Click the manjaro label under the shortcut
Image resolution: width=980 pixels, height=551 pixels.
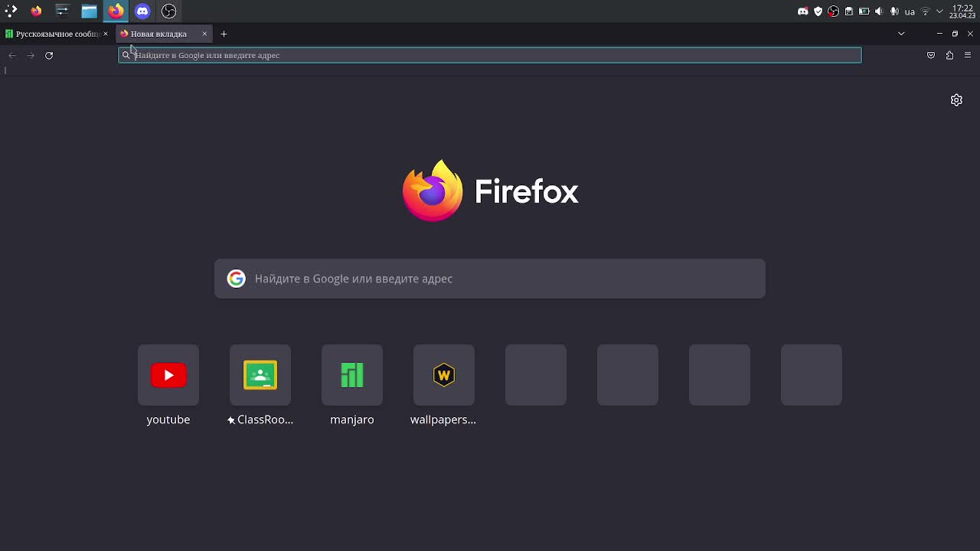click(x=352, y=419)
